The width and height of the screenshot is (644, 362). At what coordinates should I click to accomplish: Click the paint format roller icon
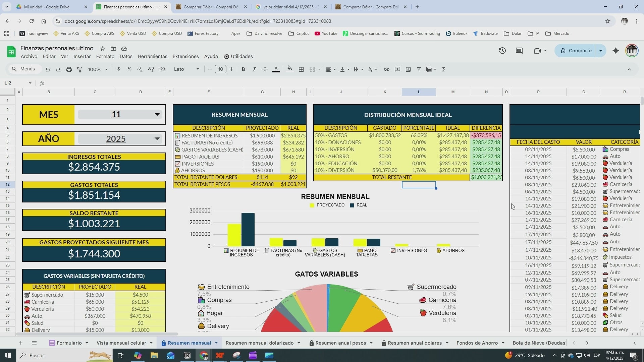pos(80,69)
